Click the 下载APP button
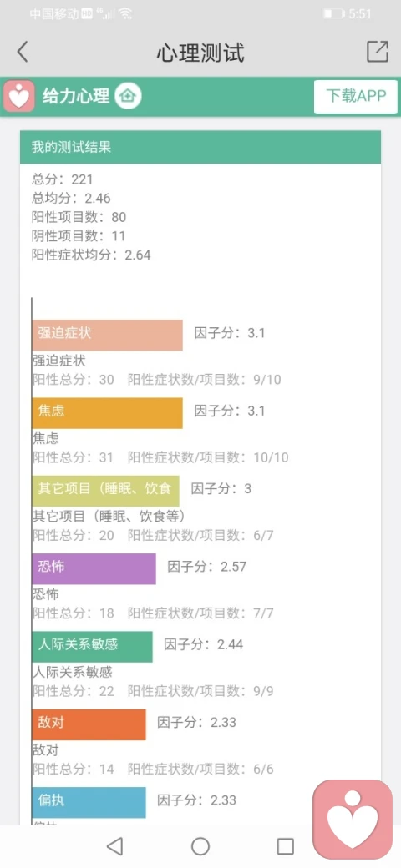This screenshot has height=868, width=401. tap(356, 96)
